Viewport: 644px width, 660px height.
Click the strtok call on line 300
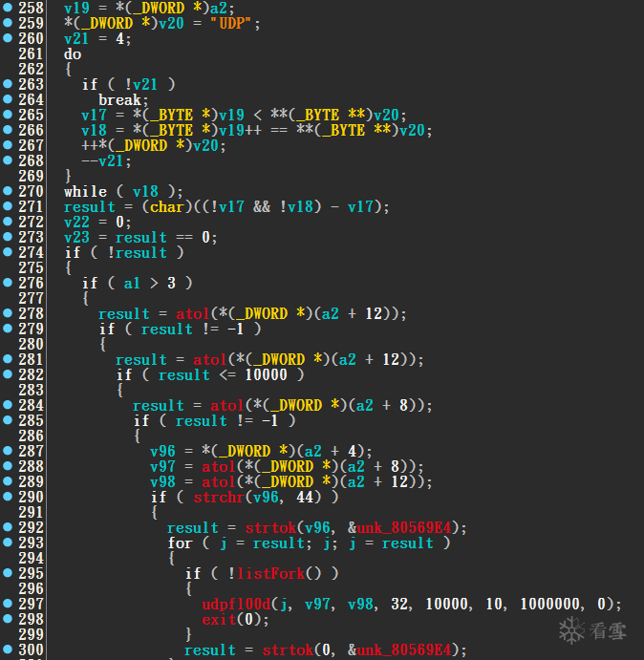288,649
